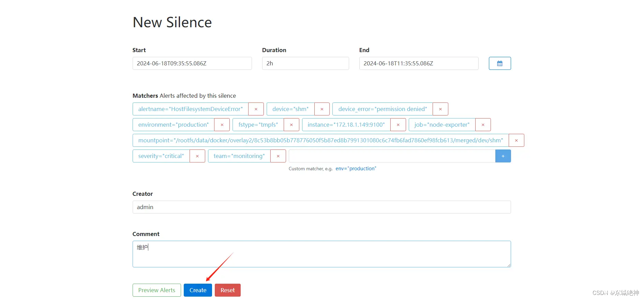This screenshot has width=644, height=299.
Task: Focus the Start time field
Action: point(192,63)
